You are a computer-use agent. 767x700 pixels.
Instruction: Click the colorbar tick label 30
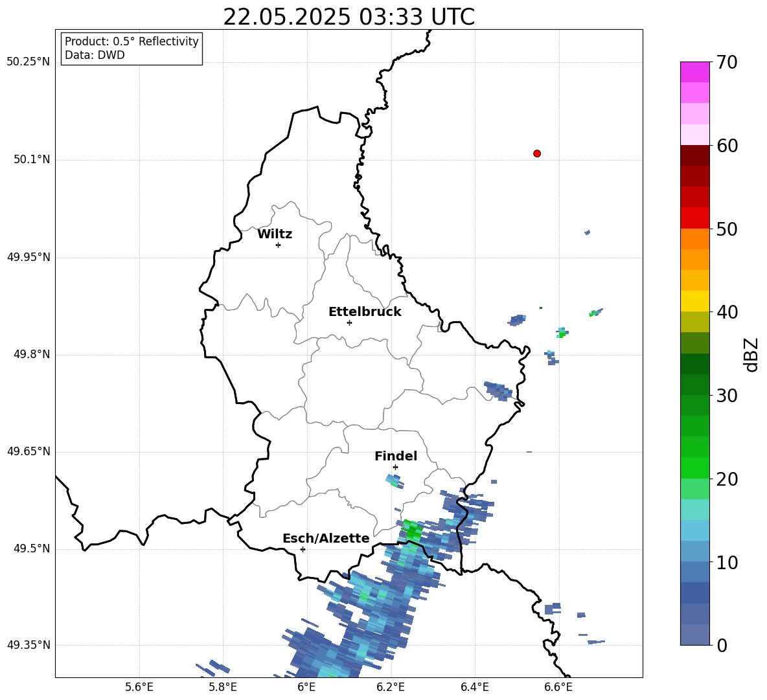727,396
